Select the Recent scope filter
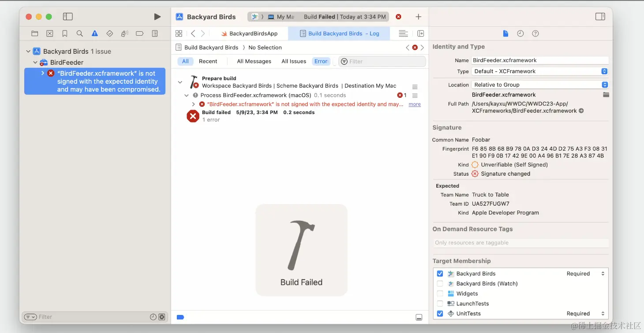Image resolution: width=644 pixels, height=333 pixels. coord(208,61)
